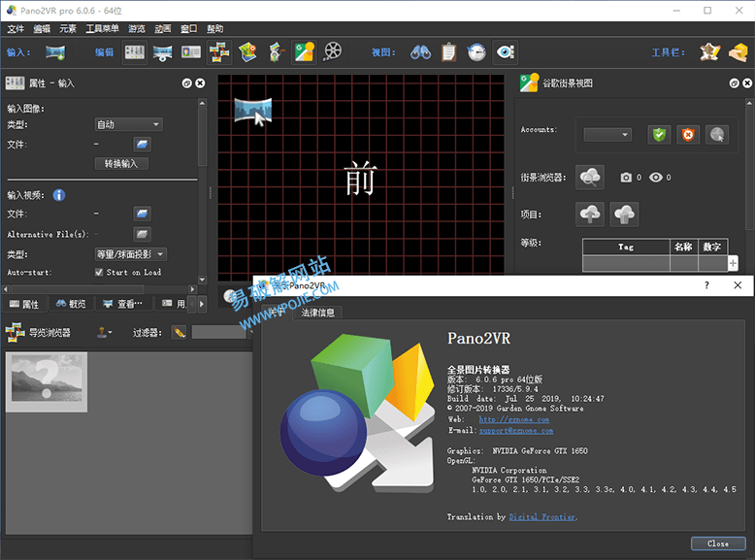Switch to the 属性 bottom tab
The height and width of the screenshot is (560, 755).
(24, 304)
